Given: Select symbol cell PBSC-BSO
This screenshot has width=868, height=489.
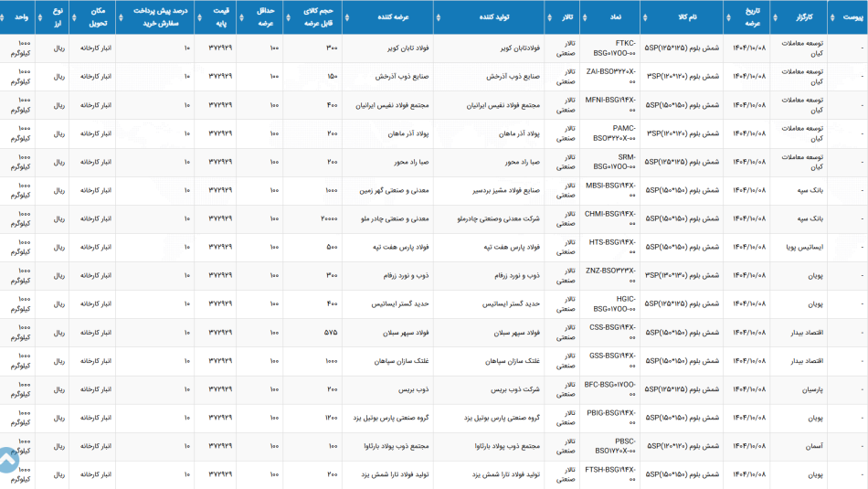Looking at the screenshot, I should (615, 446).
